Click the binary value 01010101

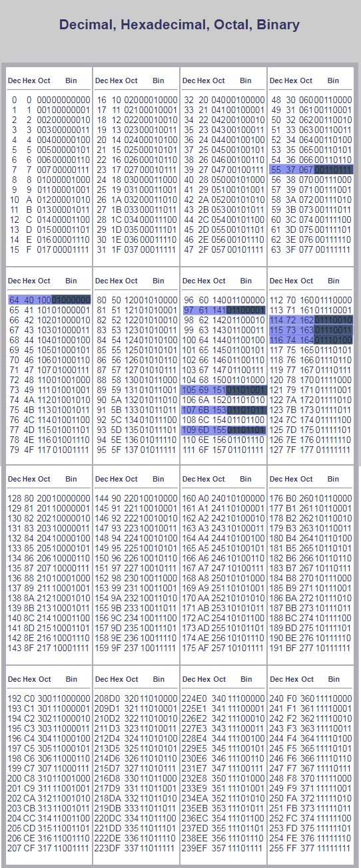pos(158,350)
